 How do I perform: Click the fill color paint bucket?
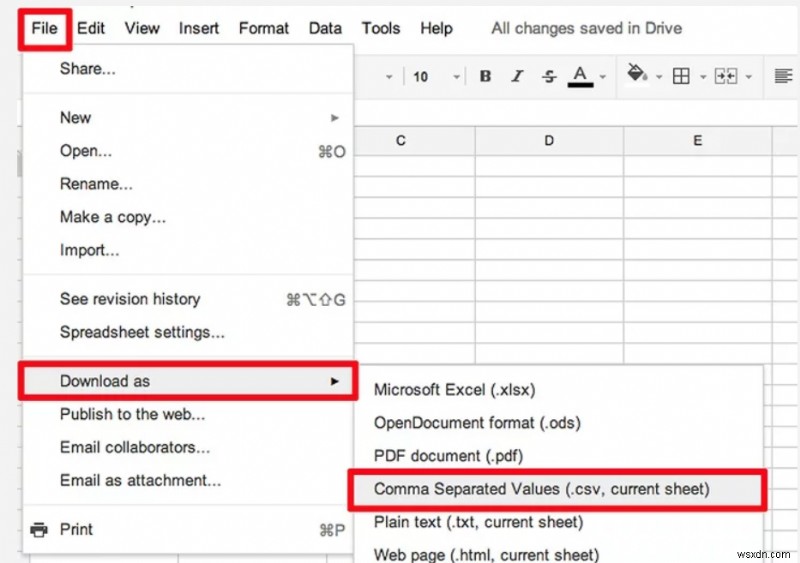(637, 73)
